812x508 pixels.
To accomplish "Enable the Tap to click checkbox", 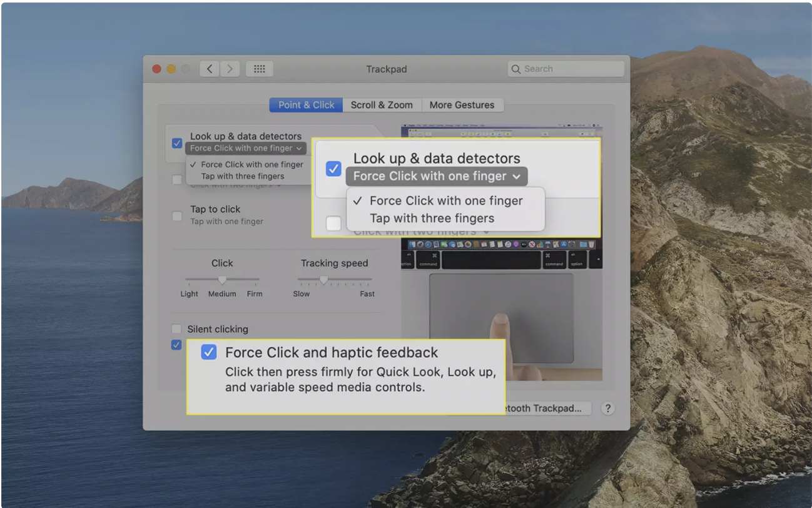I will tap(178, 216).
